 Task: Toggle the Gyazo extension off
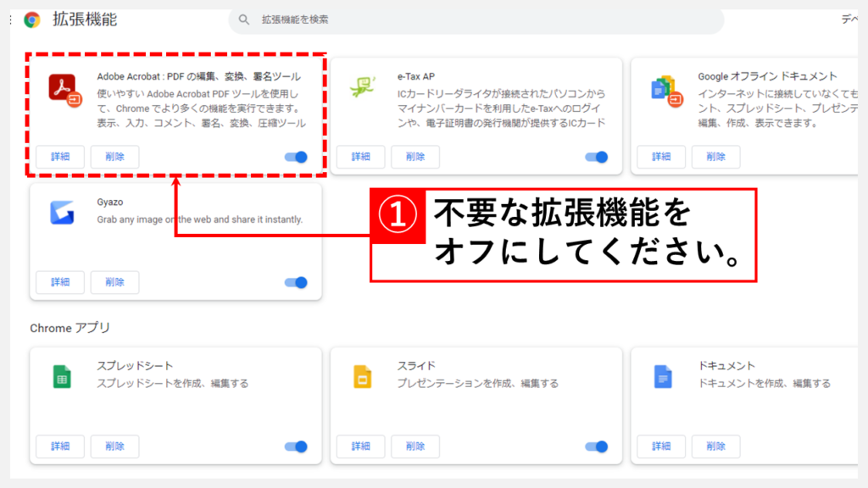pyautogui.click(x=296, y=283)
